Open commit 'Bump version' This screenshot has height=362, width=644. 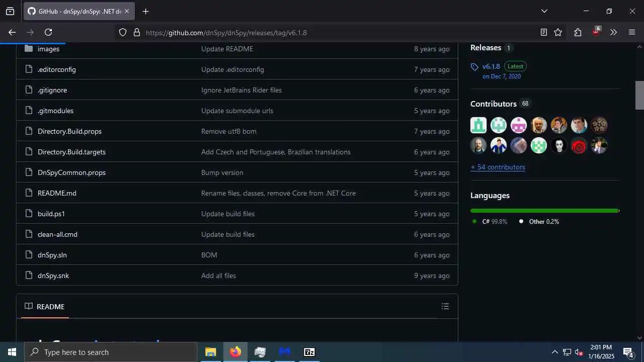[x=222, y=172]
